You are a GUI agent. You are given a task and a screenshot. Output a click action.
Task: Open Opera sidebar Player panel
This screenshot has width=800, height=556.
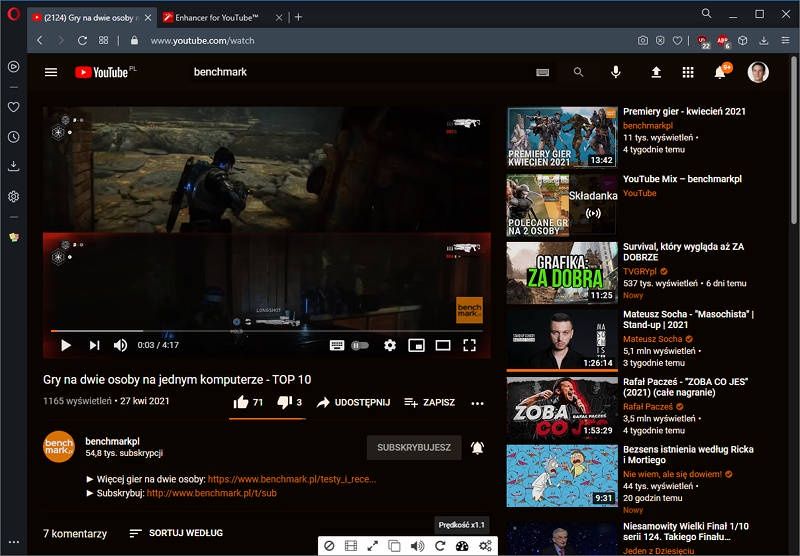point(14,66)
